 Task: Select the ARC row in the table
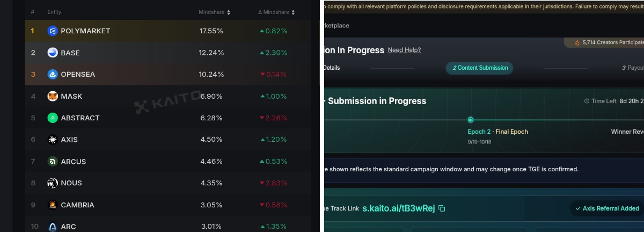(167, 226)
